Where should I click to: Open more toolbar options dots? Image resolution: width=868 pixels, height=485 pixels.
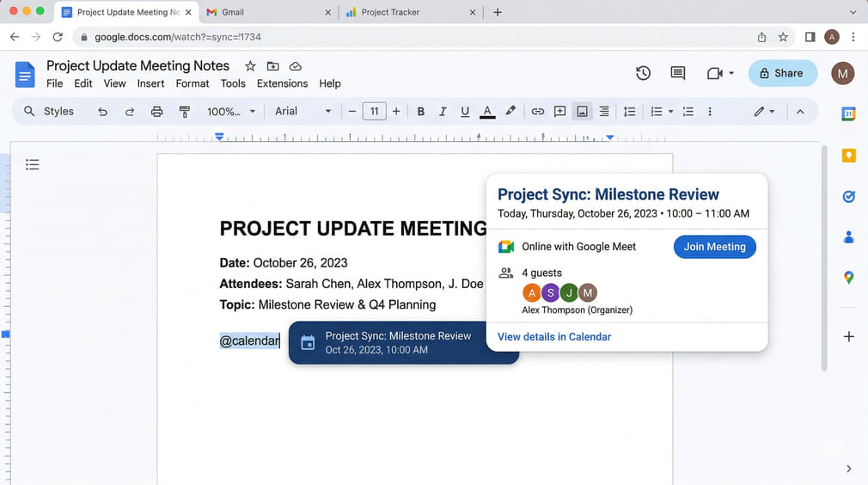pyautogui.click(x=710, y=112)
